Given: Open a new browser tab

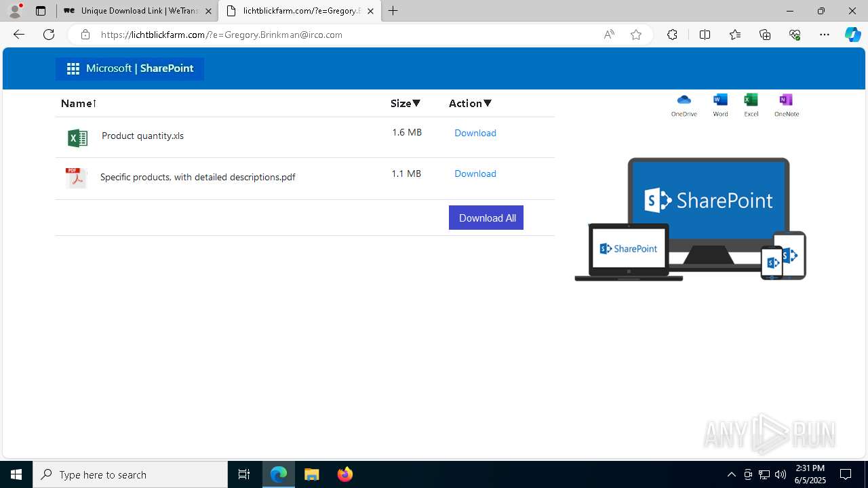Looking at the screenshot, I should point(393,11).
